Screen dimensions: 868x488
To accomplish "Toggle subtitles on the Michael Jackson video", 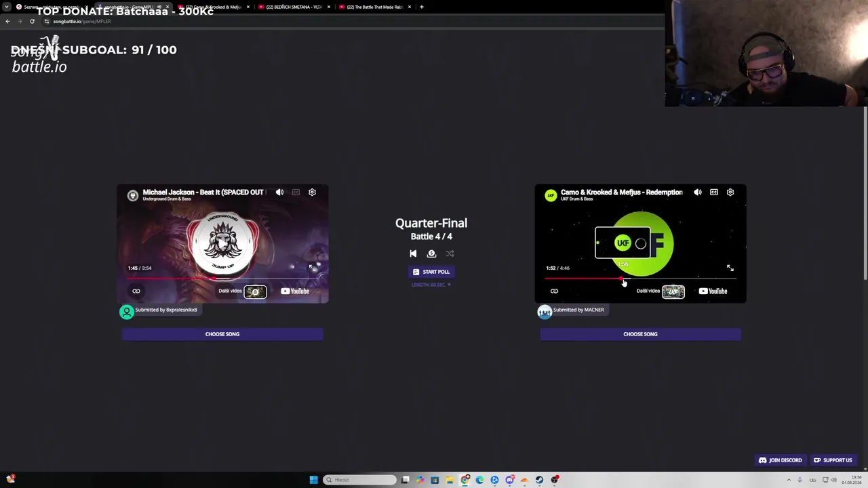I will 296,192.
